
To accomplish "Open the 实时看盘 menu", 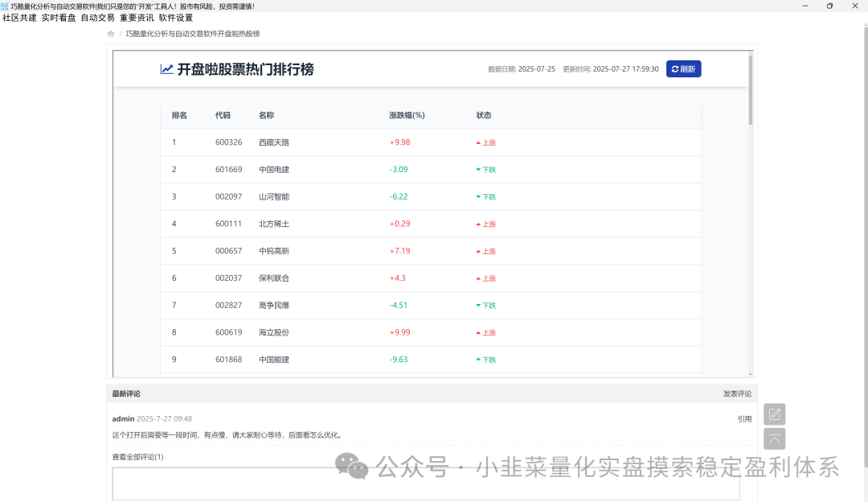I will click(x=59, y=18).
